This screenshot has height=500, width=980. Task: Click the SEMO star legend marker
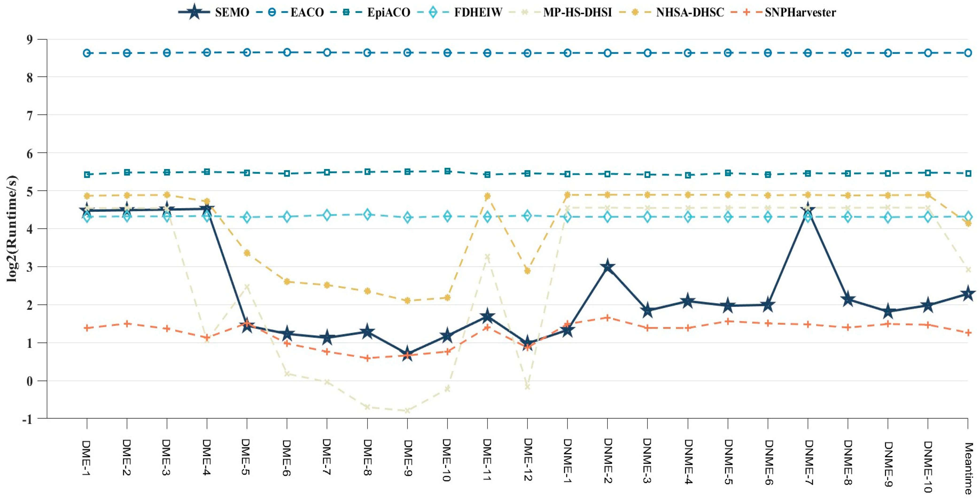[194, 12]
